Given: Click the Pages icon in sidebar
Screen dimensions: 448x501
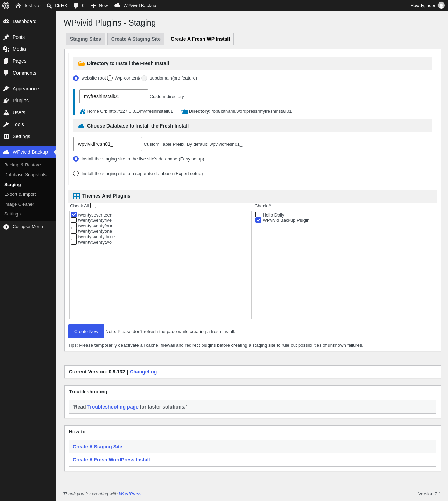Looking at the screenshot, I should pyautogui.click(x=6, y=61).
